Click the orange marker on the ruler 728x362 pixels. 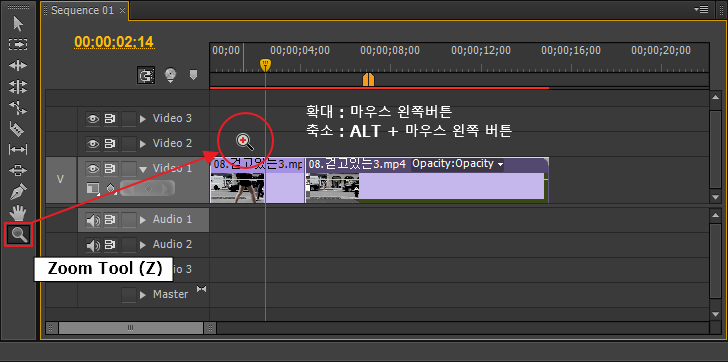coord(368,79)
